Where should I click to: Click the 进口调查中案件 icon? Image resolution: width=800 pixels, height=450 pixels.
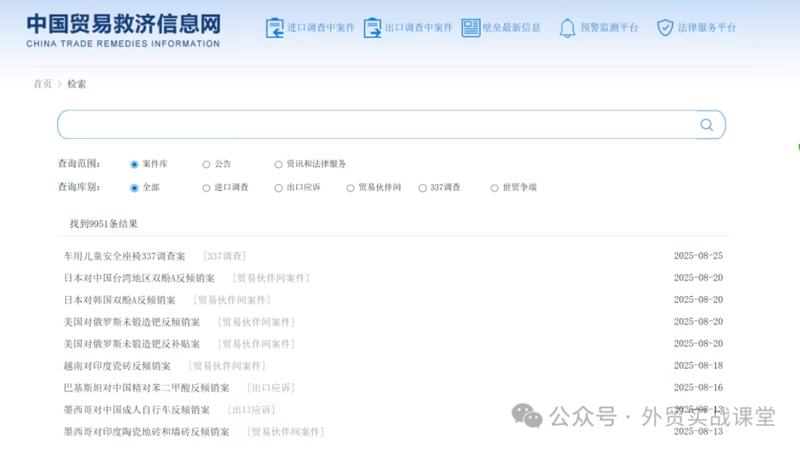point(274,28)
